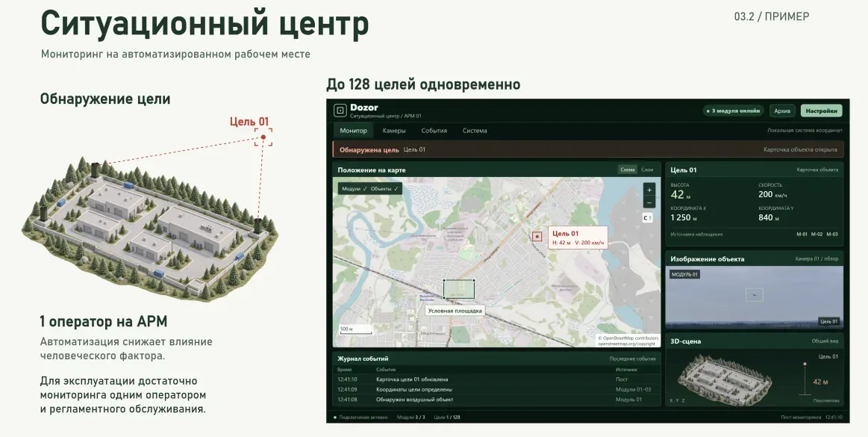Select observation source М-03

[831, 235]
